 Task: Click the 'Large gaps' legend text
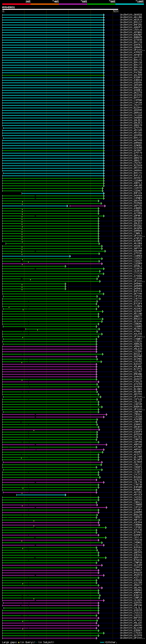(x=10, y=642)
